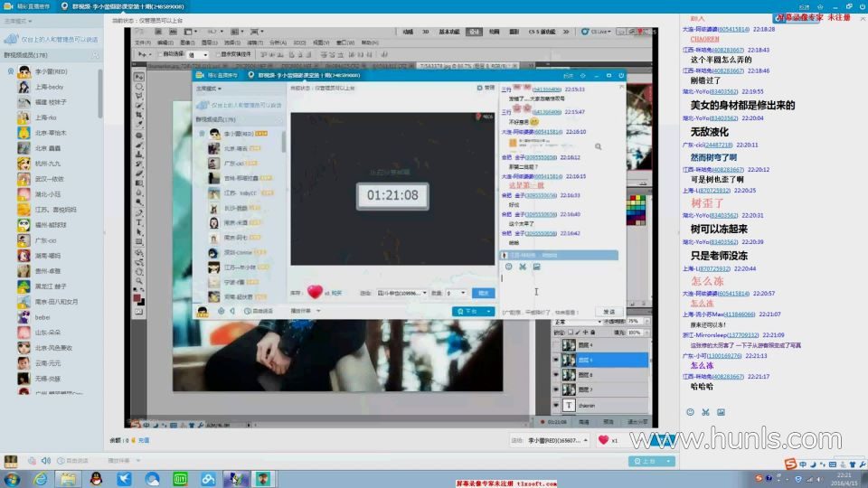Image resolution: width=868 pixels, height=488 pixels.
Task: Select the Lasso tool in Photoshop toolbar
Action: [x=139, y=96]
